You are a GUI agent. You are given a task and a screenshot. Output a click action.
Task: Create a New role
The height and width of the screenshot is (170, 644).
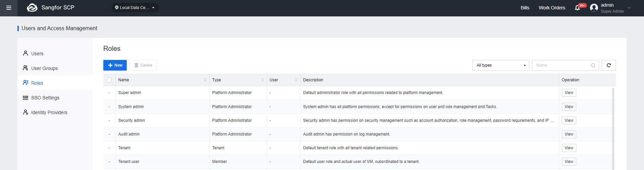click(x=115, y=65)
